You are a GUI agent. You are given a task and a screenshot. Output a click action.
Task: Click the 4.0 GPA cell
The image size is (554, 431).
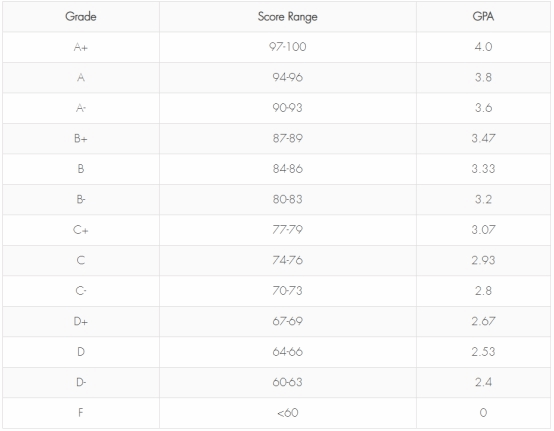coord(483,47)
